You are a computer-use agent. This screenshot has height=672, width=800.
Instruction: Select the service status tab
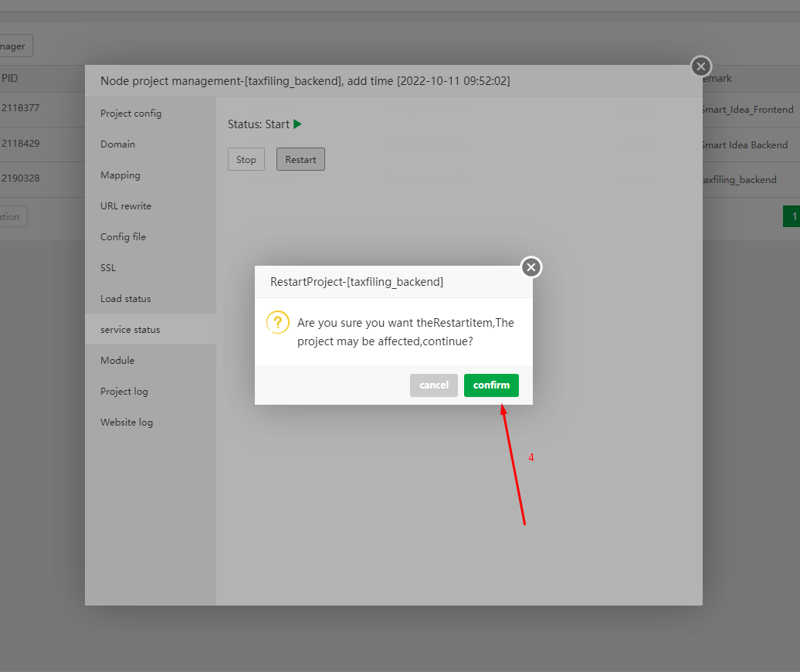click(151, 329)
